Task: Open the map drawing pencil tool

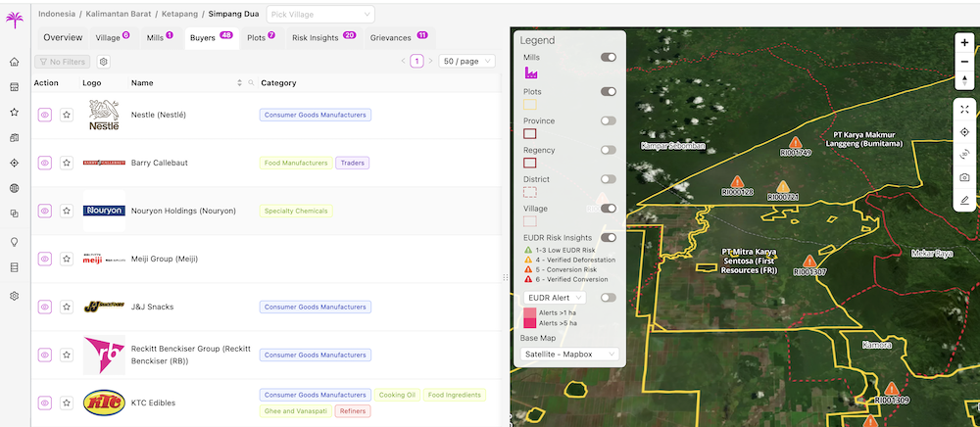Action: click(x=964, y=200)
